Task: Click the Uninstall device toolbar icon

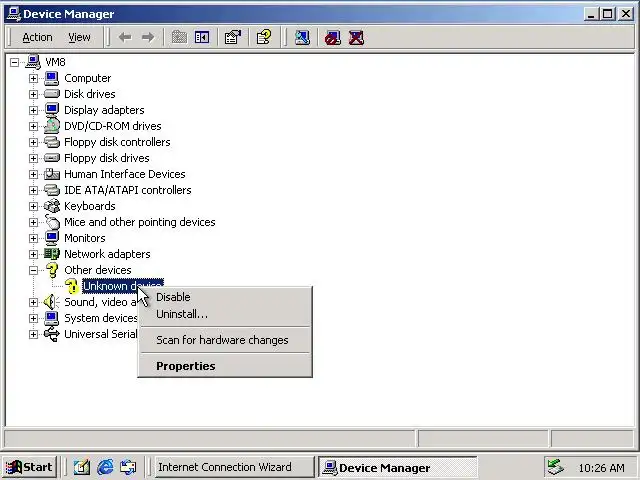Action: point(356,38)
